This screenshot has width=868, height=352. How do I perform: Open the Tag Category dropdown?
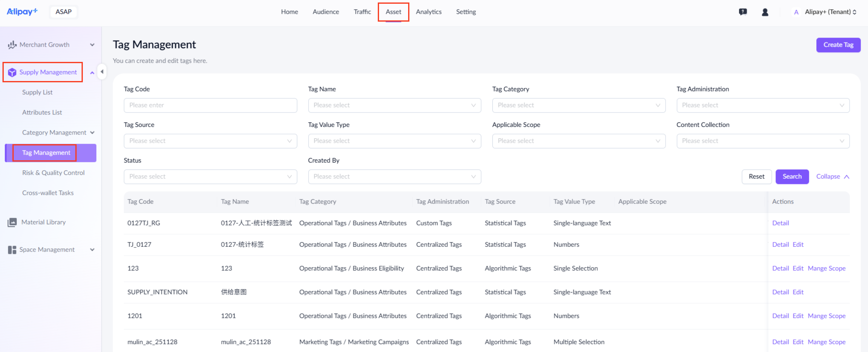point(579,105)
